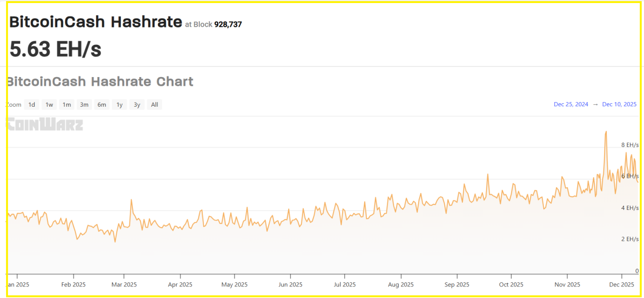Switch chart to 1m zoom
Image resolution: width=644 pixels, height=298 pixels.
(x=66, y=105)
